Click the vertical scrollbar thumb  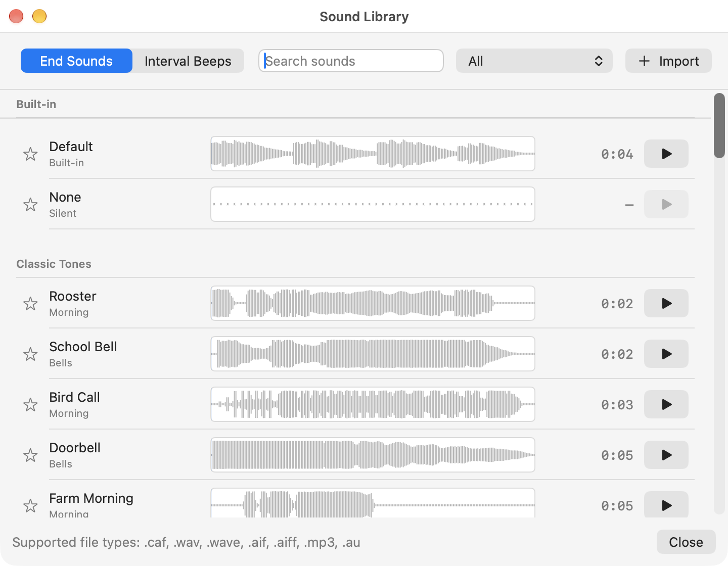tap(719, 125)
